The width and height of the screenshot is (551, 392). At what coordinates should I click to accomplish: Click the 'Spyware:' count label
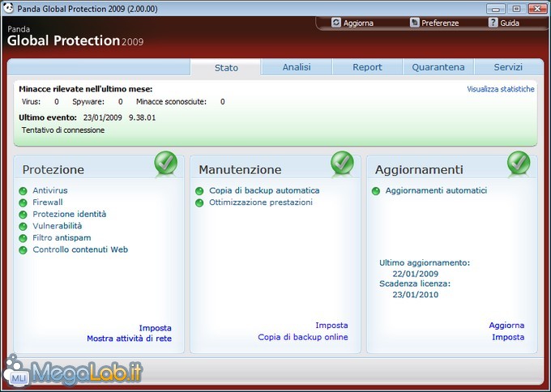point(88,102)
